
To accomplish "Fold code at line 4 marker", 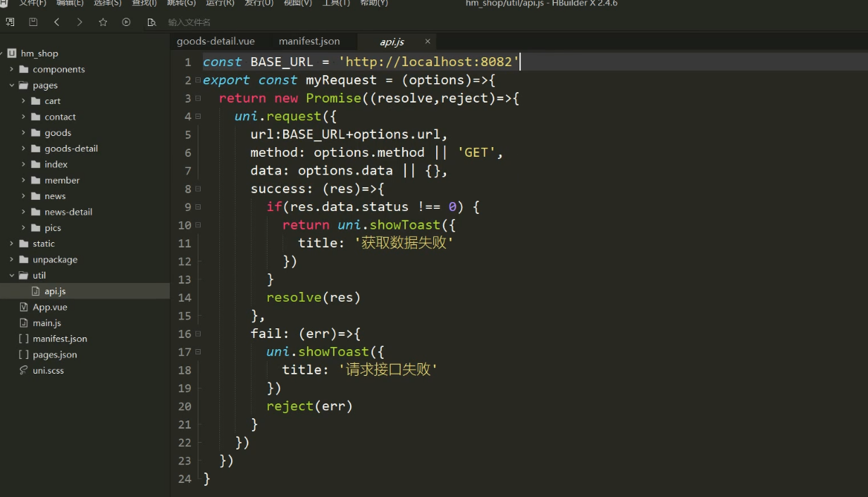I will tap(198, 116).
